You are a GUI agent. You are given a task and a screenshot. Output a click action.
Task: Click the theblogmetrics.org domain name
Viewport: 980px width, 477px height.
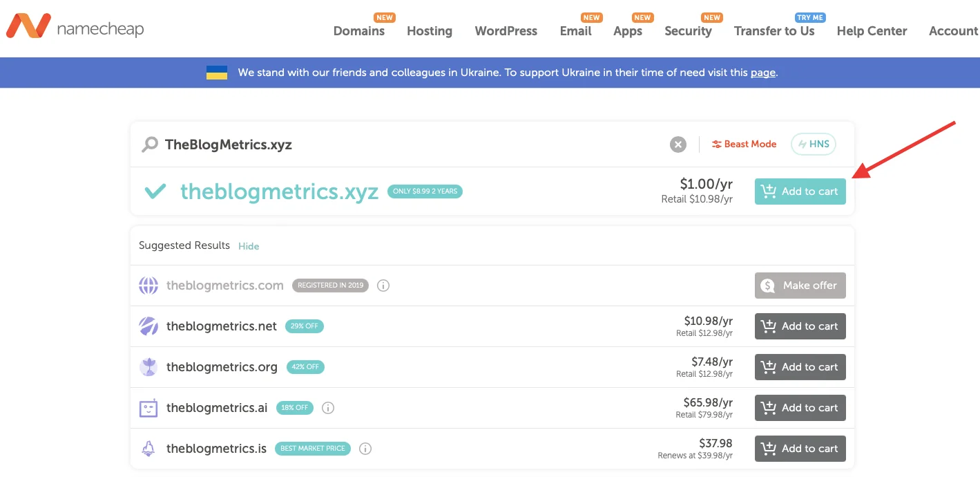point(222,367)
